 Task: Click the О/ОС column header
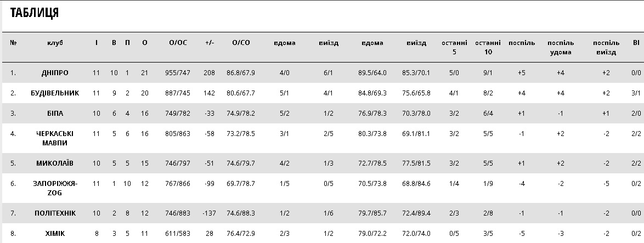tap(178, 43)
